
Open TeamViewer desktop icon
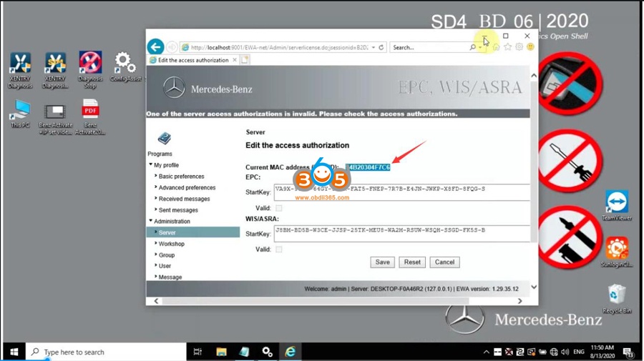click(617, 205)
